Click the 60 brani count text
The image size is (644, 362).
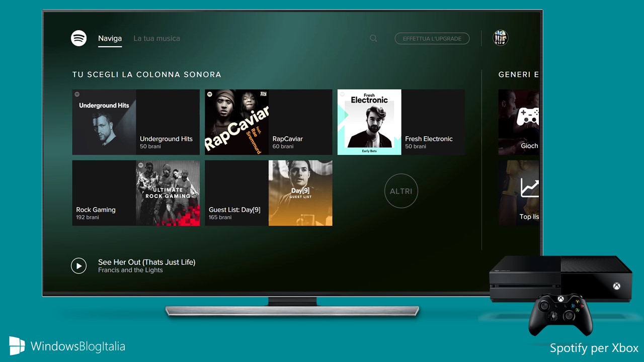283,146
